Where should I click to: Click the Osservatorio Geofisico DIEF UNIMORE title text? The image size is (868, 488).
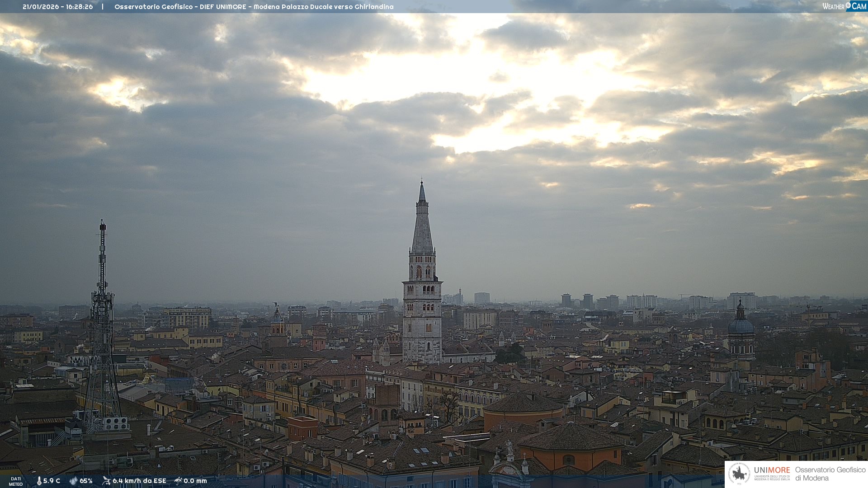click(x=254, y=7)
